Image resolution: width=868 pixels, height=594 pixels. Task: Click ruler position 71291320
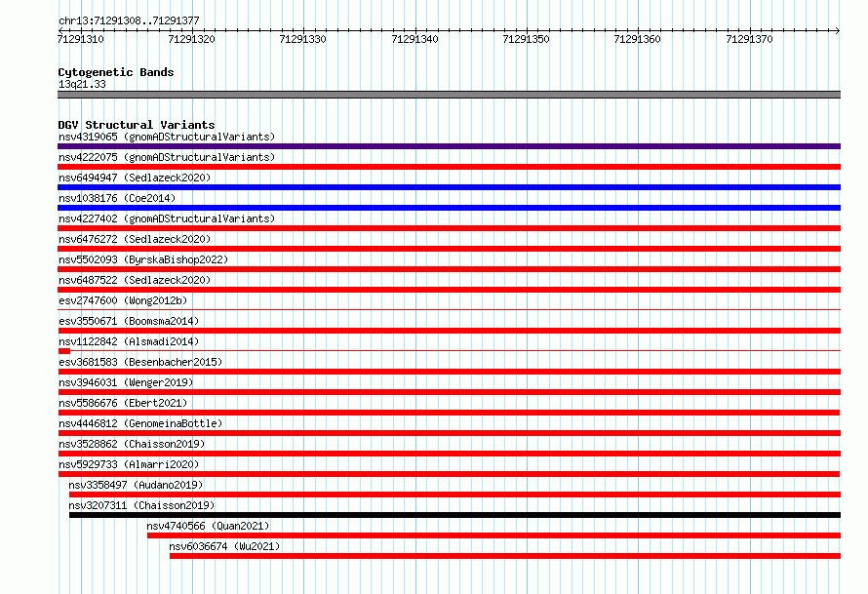coord(191,39)
